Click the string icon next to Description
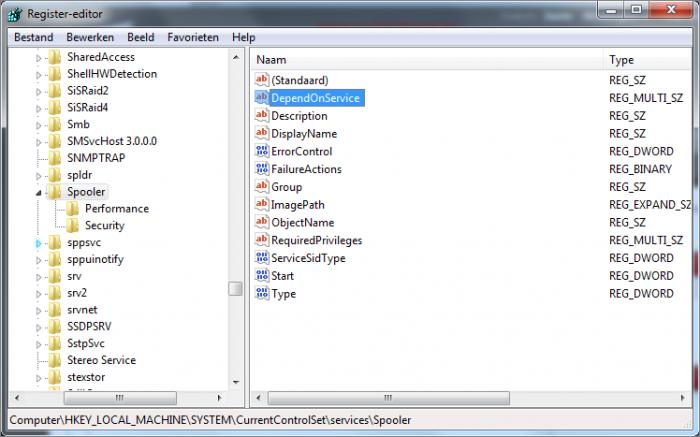Screen dimensions: 700x437 tap(262, 115)
